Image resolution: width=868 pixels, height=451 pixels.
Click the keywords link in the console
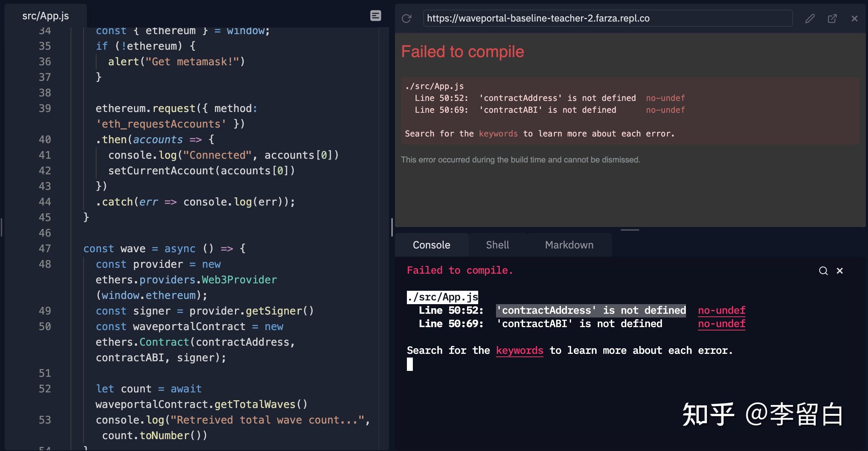coord(519,350)
